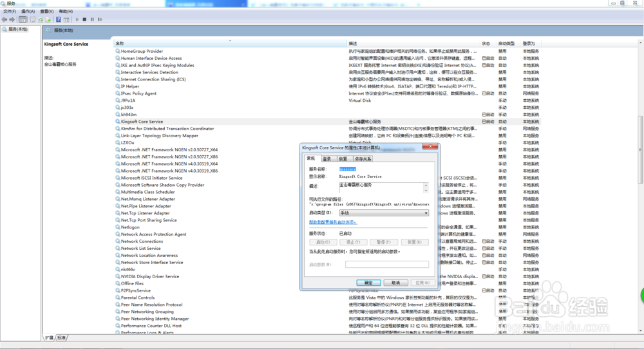Image resolution: width=644 pixels, height=349 pixels.
Task: Toggle the show/hide console tree toolbar icon
Action: [x=23, y=19]
